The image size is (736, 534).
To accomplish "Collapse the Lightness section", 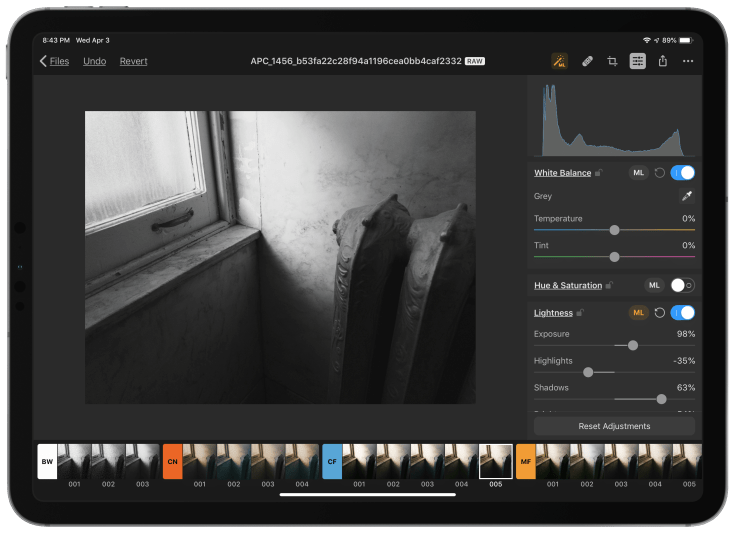I will tap(553, 313).
